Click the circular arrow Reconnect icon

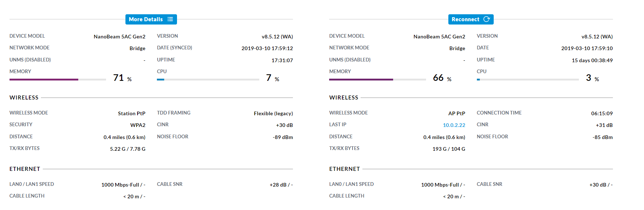(486, 19)
